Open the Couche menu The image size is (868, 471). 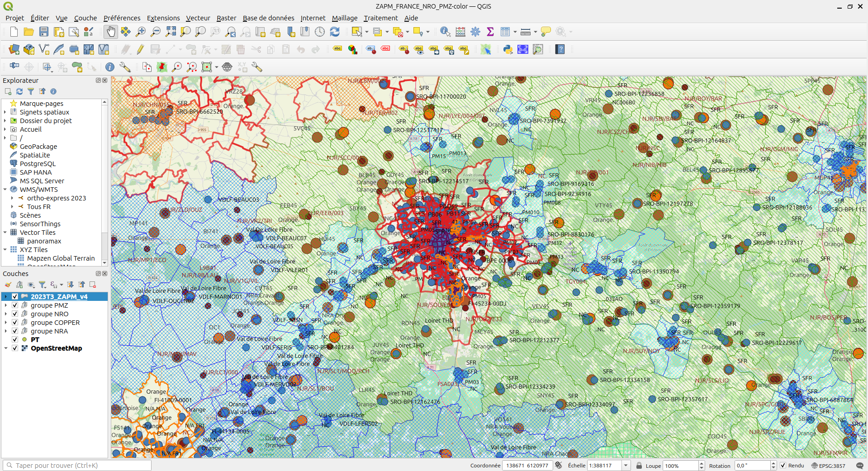[x=85, y=18]
